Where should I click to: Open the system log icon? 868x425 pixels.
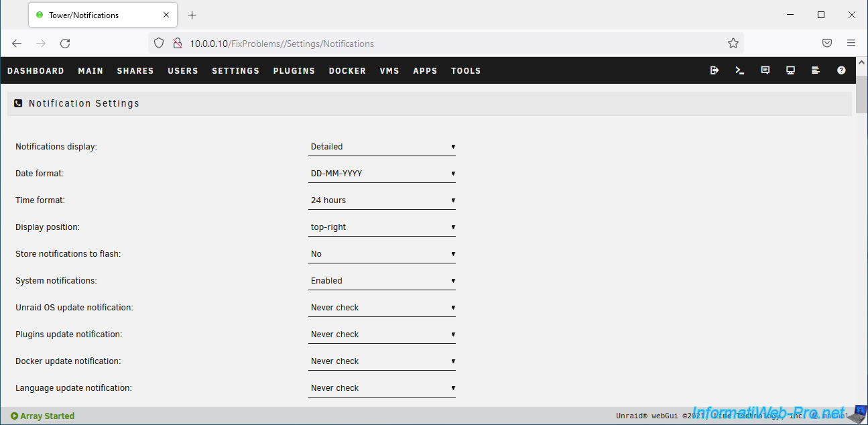(x=816, y=70)
